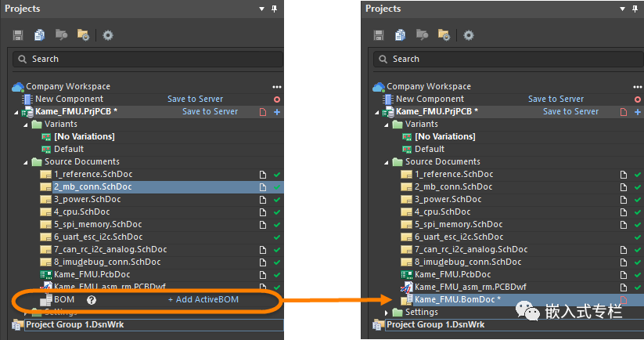Open 7_can_rc_i2c_analog.SchDoc in left panel
The height and width of the screenshot is (340, 644).
coord(110,250)
